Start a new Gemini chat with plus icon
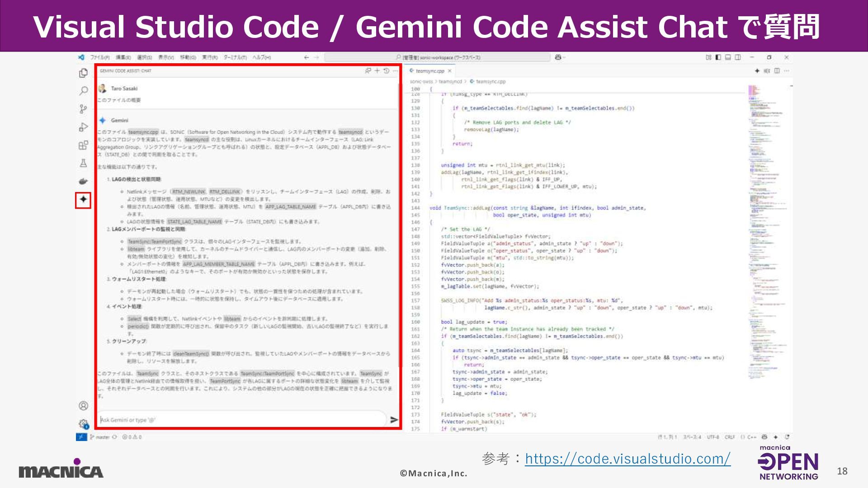Image resolution: width=868 pixels, height=488 pixels. (x=377, y=71)
